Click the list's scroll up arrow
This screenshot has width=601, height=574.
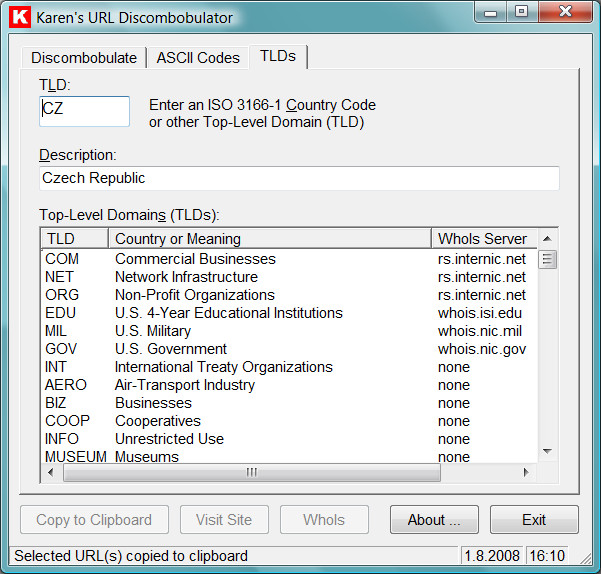pos(547,239)
